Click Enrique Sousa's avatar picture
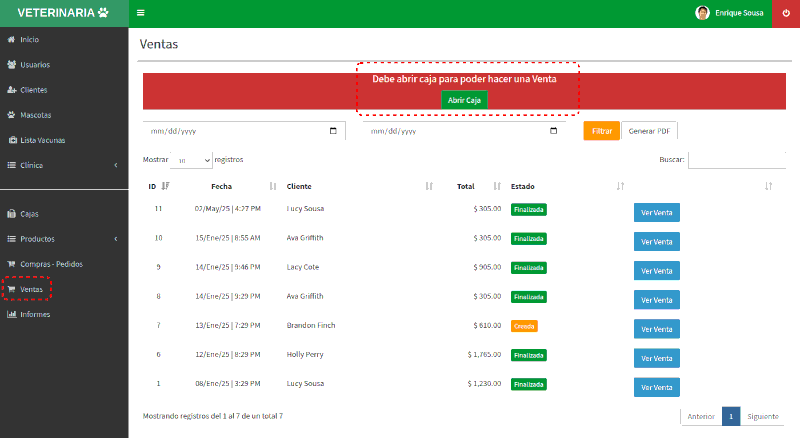The width and height of the screenshot is (800, 438). point(702,13)
